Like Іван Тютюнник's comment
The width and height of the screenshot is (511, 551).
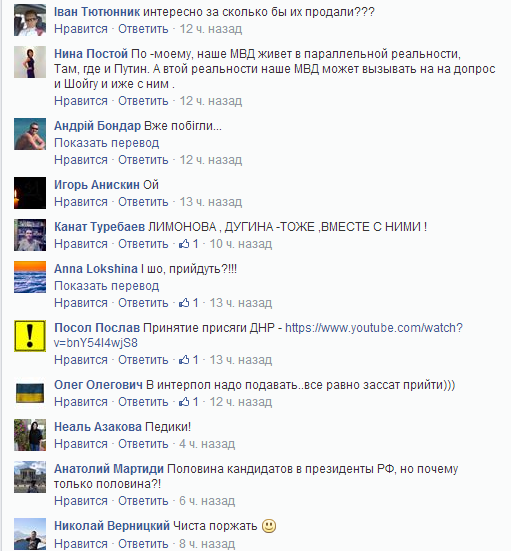[81, 29]
